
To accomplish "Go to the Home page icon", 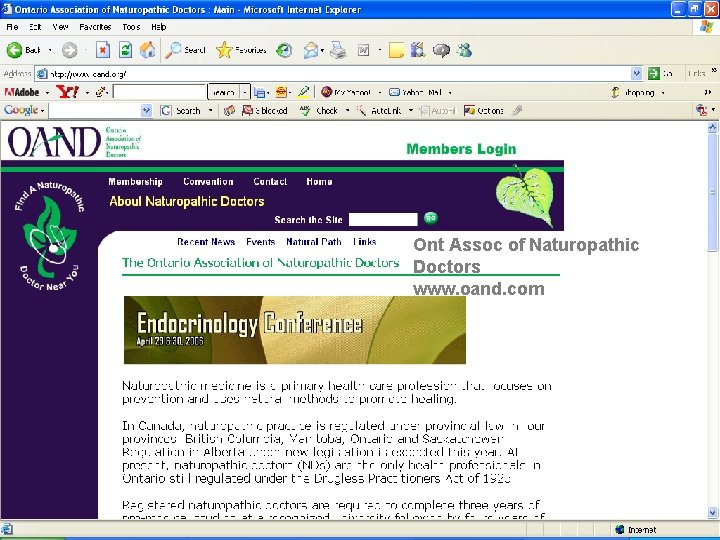I will [x=147, y=50].
